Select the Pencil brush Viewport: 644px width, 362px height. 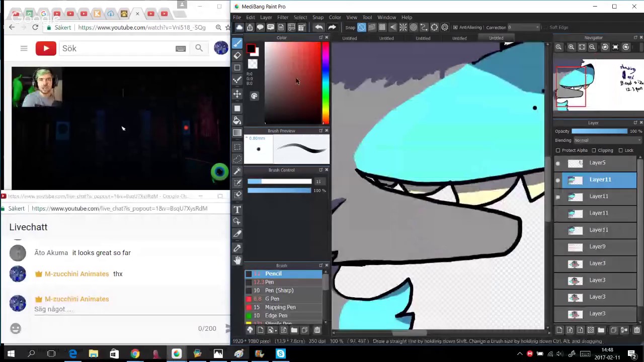pyautogui.click(x=283, y=274)
